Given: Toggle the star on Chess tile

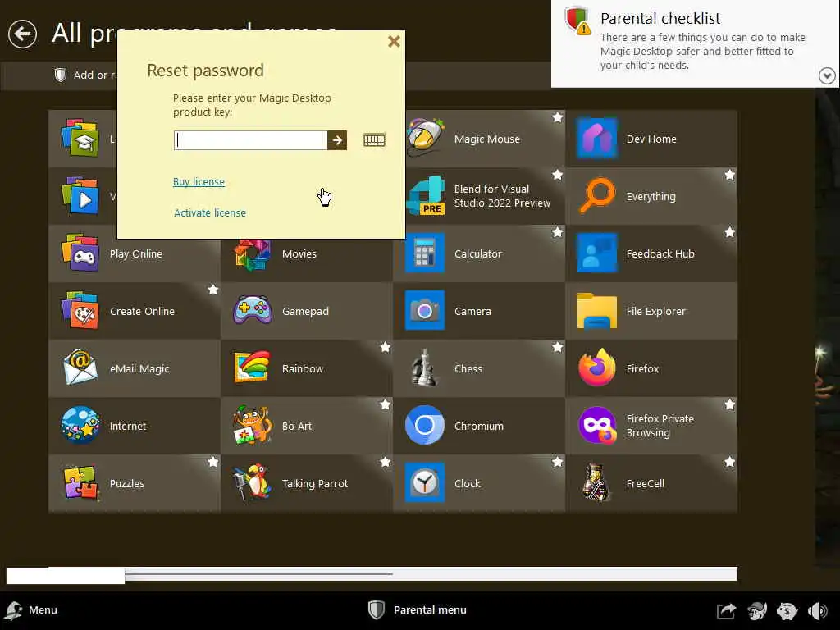Looking at the screenshot, I should point(558,347).
